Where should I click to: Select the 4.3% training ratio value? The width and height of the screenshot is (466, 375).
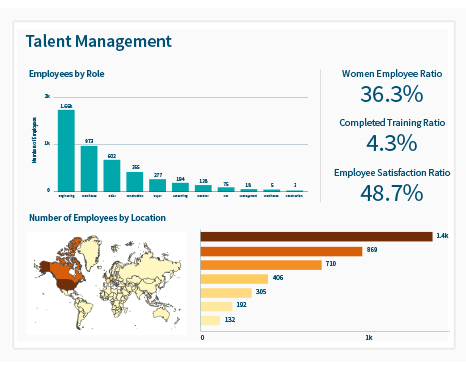click(392, 143)
